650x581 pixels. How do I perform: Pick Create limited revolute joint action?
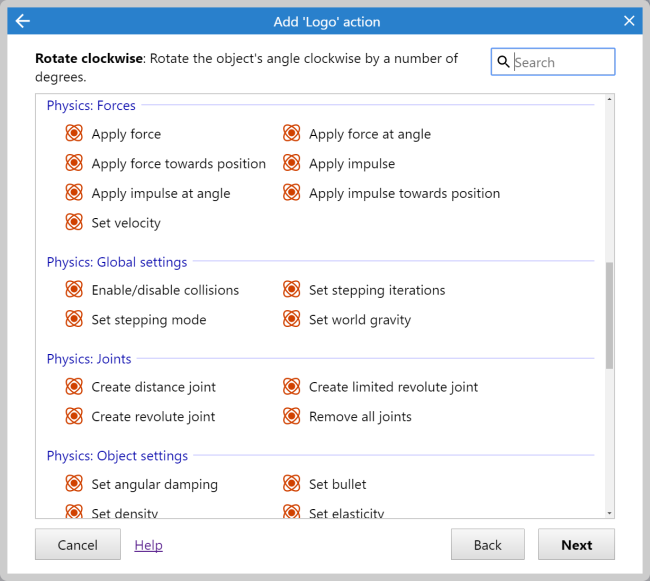tap(393, 387)
